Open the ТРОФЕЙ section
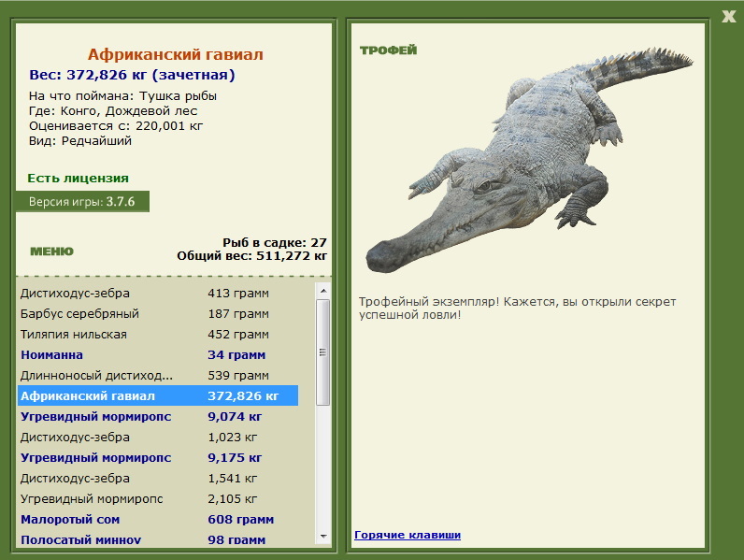The width and height of the screenshot is (744, 560). tap(388, 50)
